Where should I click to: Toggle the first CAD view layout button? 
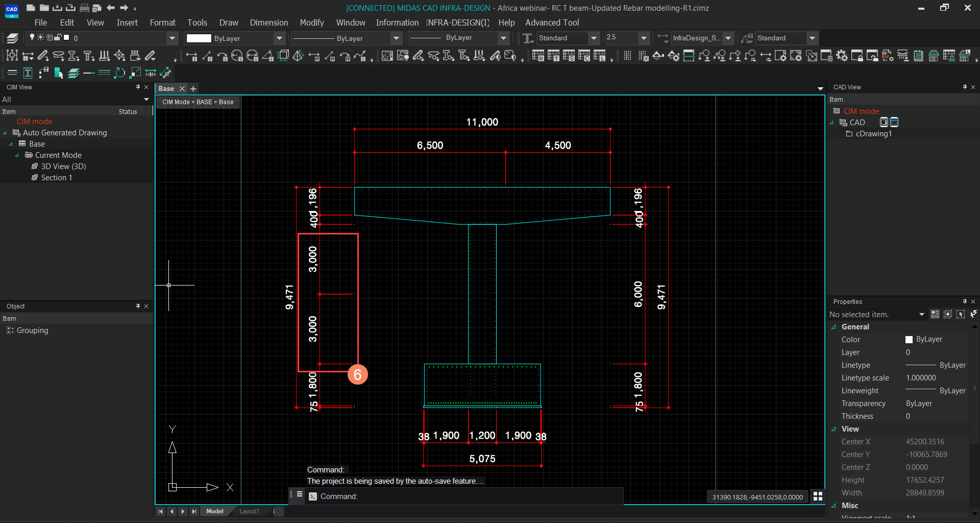(884, 122)
